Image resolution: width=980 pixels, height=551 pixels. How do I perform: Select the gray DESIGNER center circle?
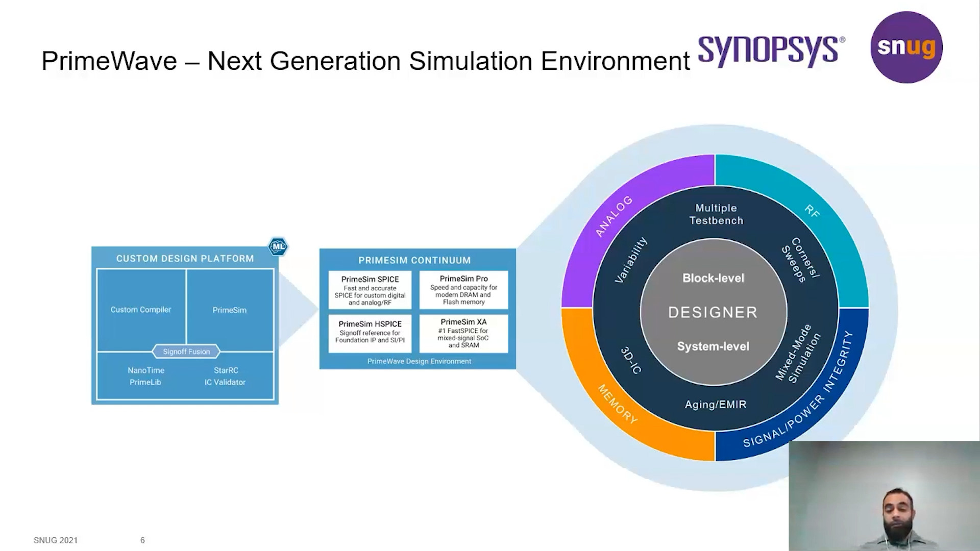point(714,311)
